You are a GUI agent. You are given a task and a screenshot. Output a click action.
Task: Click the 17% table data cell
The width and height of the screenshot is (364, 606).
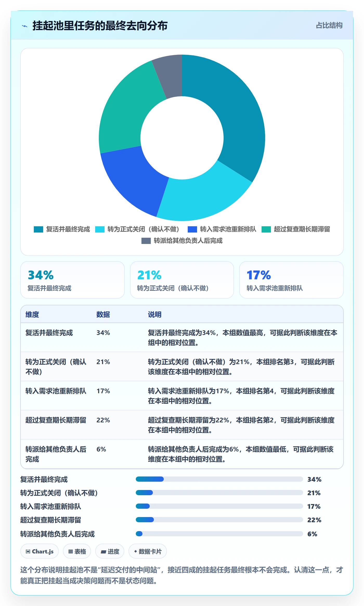click(103, 391)
